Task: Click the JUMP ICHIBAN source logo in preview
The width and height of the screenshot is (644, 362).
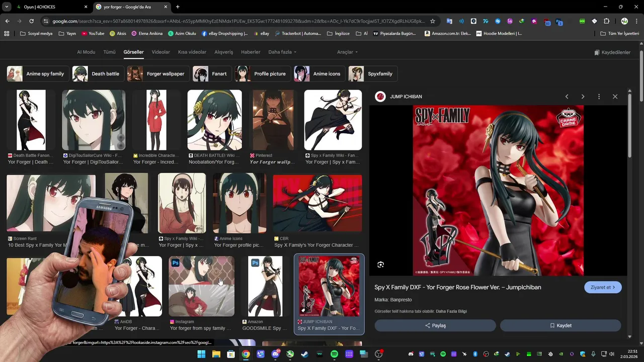Action: [x=380, y=97]
